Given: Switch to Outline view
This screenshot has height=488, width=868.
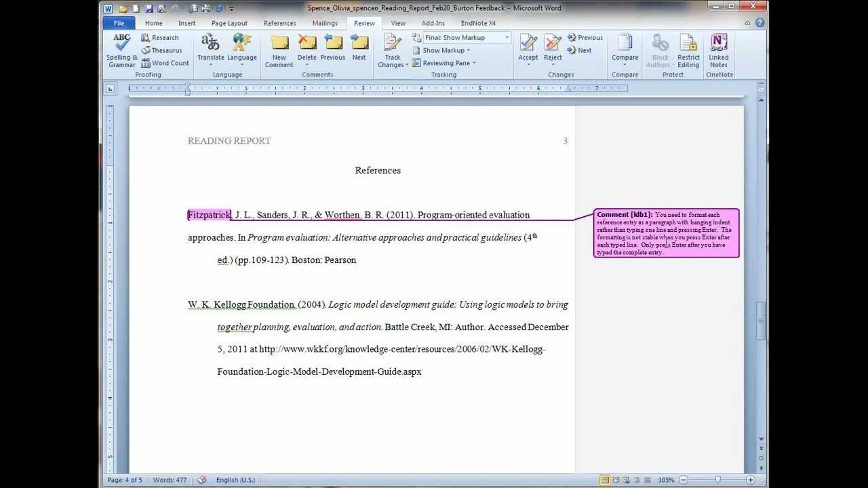Looking at the screenshot, I should tap(637, 480).
